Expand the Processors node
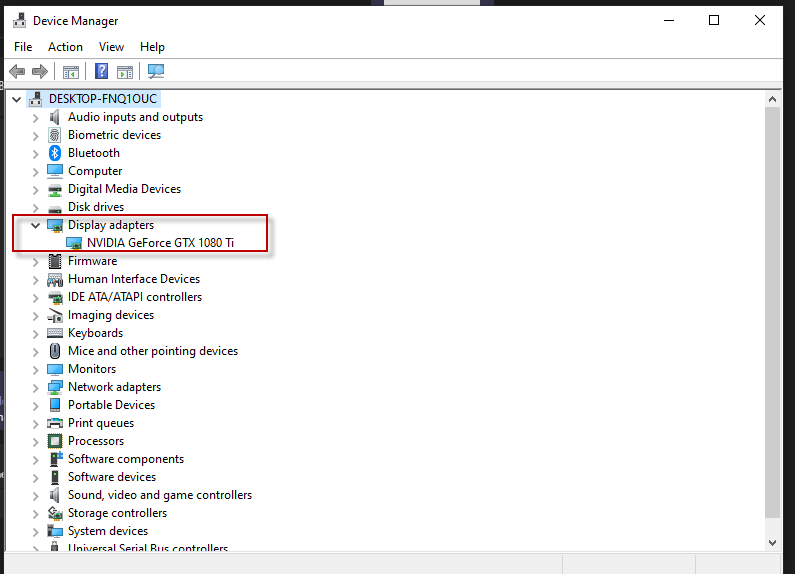The height and width of the screenshot is (574, 795). pos(35,442)
